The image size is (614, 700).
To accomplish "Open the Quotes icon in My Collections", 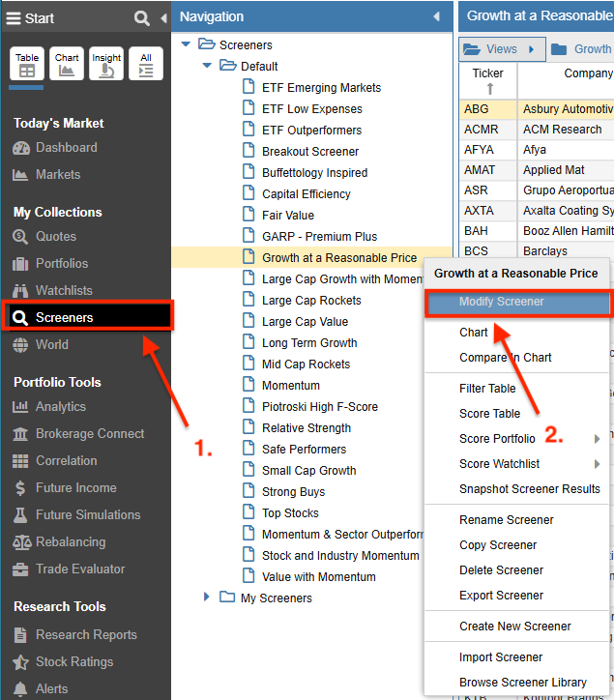I will click(x=20, y=237).
